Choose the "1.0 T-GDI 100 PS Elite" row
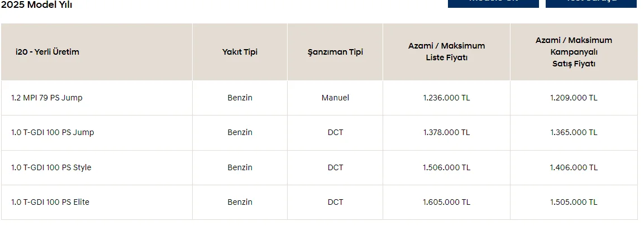Viewport: 644px width, 226px height. 50,202
